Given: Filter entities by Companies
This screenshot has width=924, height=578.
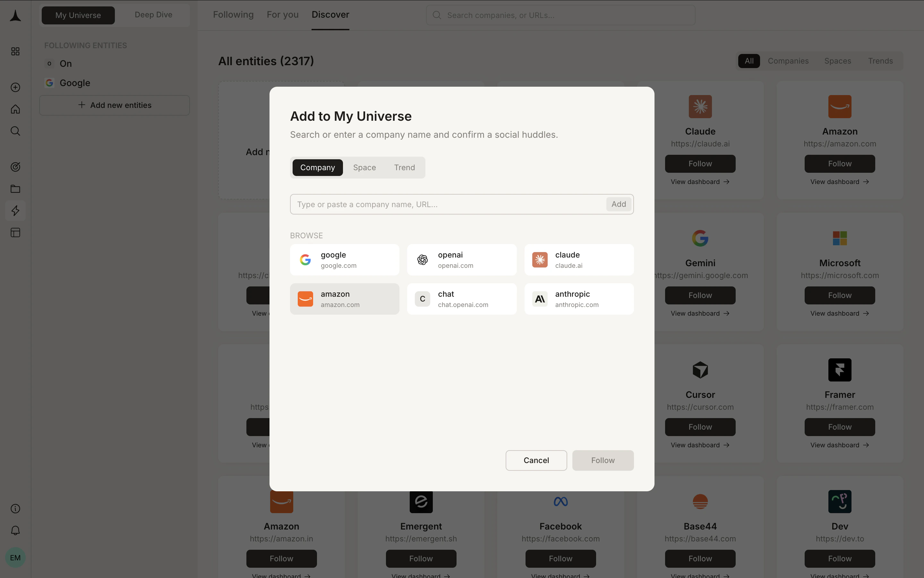Looking at the screenshot, I should coord(788,61).
